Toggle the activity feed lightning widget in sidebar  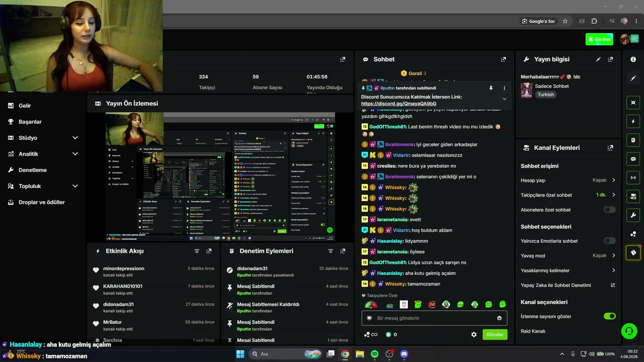click(633, 121)
